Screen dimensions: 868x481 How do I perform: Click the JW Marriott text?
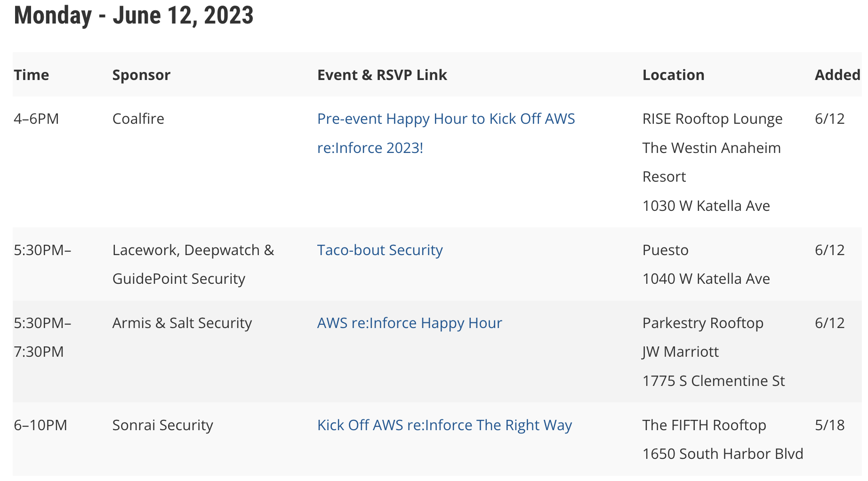(x=680, y=352)
